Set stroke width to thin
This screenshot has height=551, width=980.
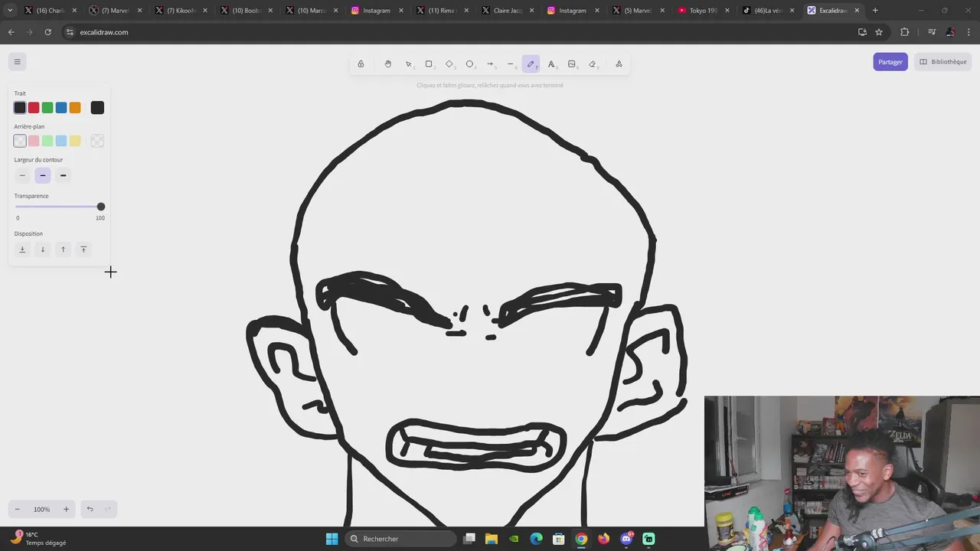point(22,175)
